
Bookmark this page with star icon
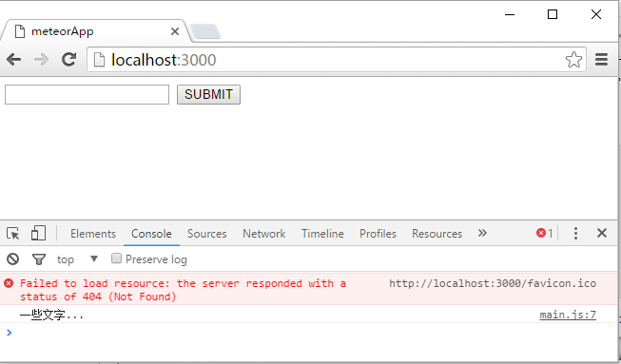coord(573,60)
